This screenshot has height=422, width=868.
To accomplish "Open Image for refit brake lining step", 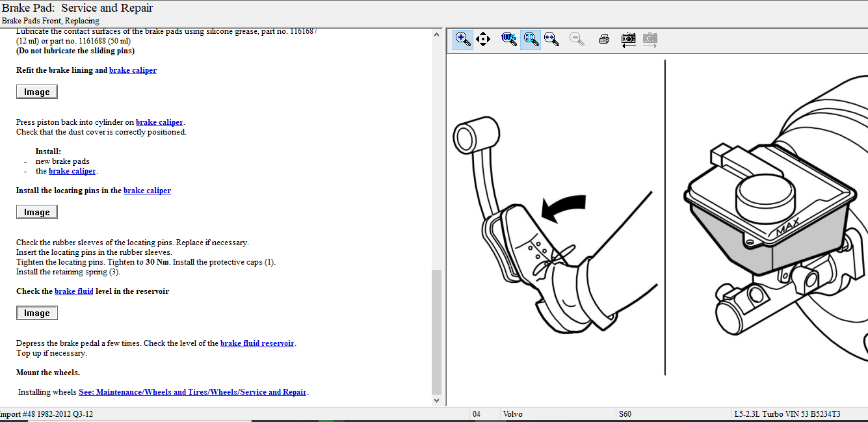I will [37, 92].
